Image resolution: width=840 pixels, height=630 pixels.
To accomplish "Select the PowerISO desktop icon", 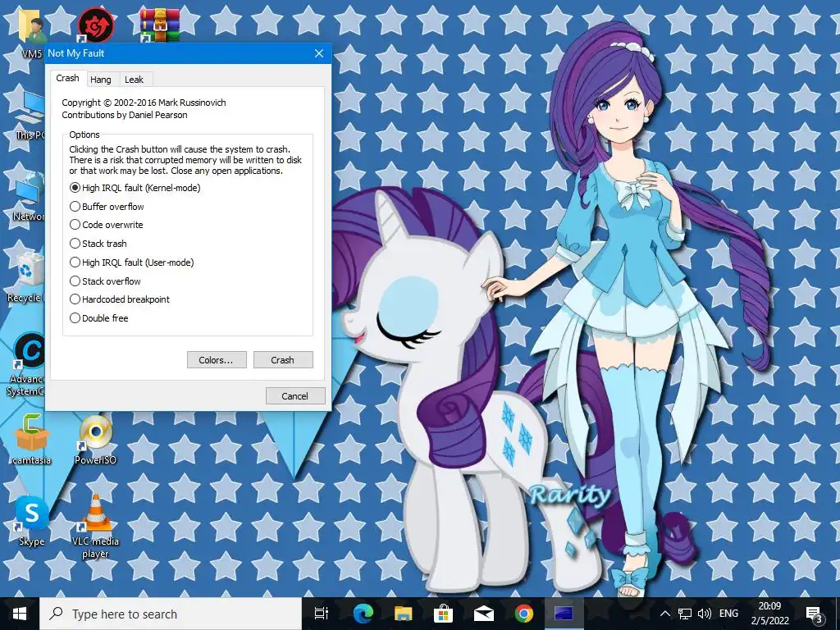I will [x=95, y=440].
